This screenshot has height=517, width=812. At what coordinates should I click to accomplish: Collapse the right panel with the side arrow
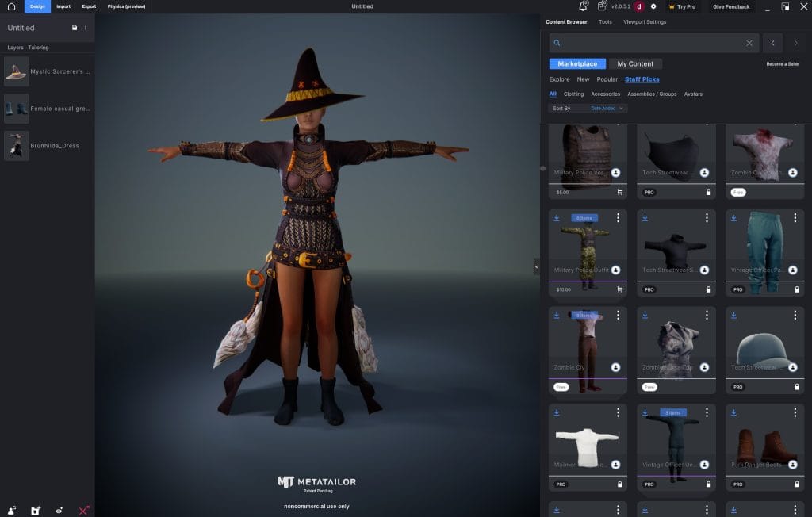click(x=537, y=267)
